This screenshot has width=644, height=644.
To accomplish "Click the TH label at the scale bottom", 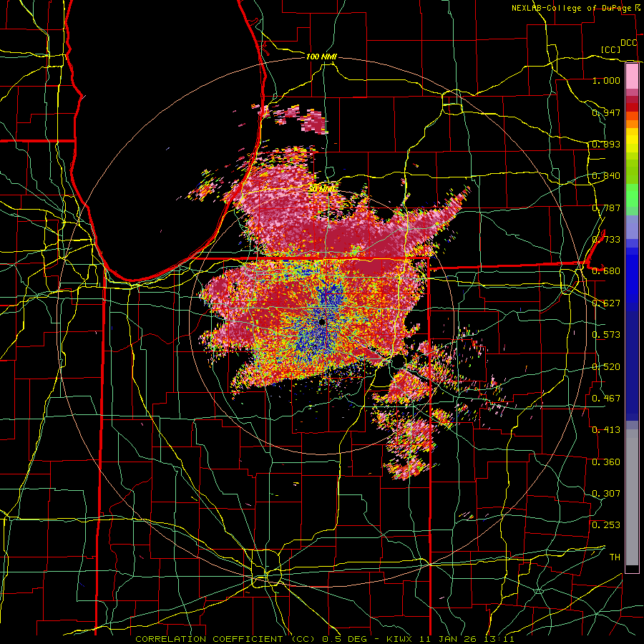I will [x=615, y=557].
